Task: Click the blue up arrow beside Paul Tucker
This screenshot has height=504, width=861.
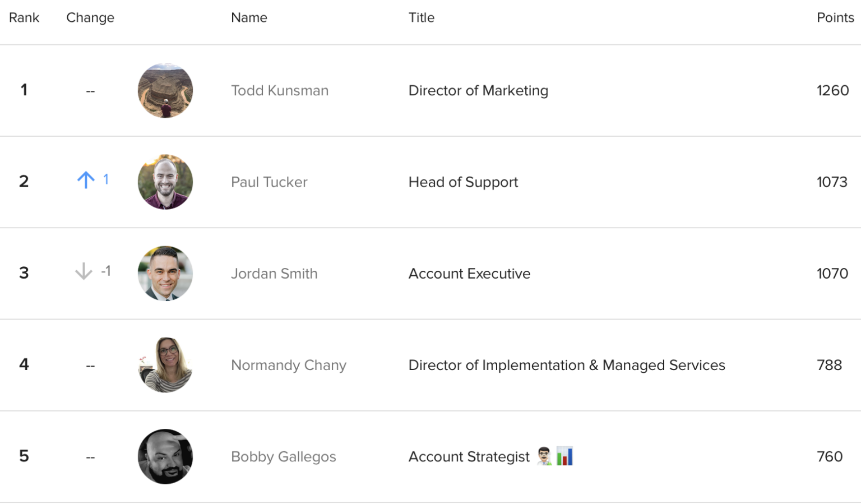Action: point(85,180)
